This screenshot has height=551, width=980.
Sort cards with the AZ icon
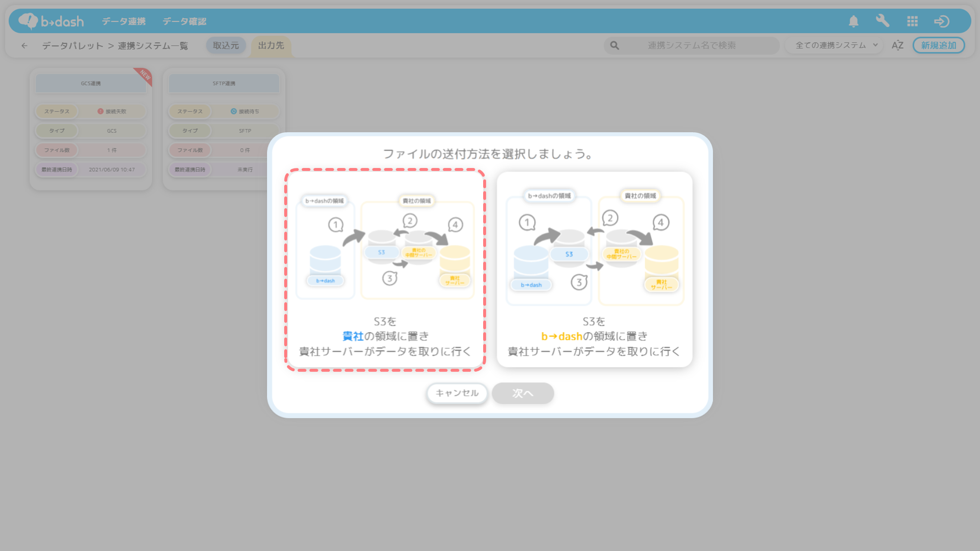(898, 46)
